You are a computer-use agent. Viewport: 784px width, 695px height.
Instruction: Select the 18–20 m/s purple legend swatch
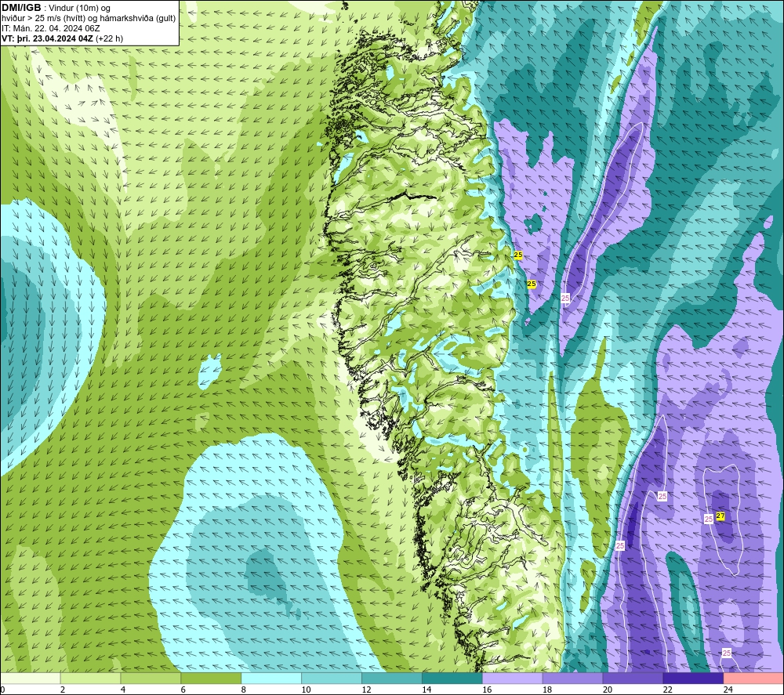tap(572, 678)
